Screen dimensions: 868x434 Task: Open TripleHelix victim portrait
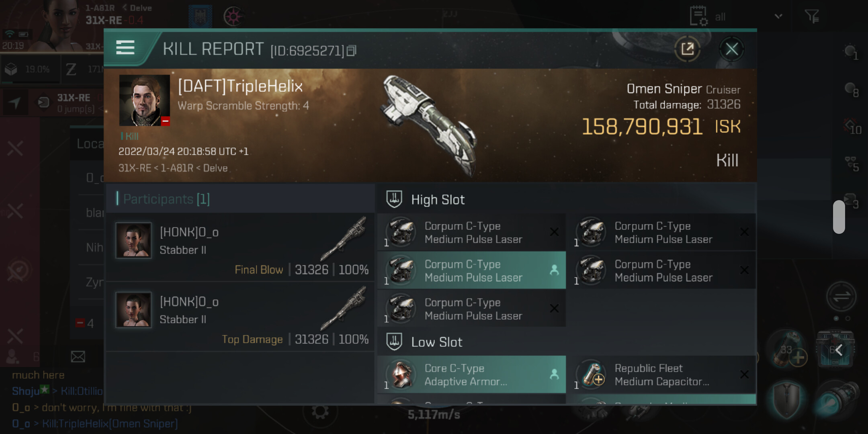144,100
